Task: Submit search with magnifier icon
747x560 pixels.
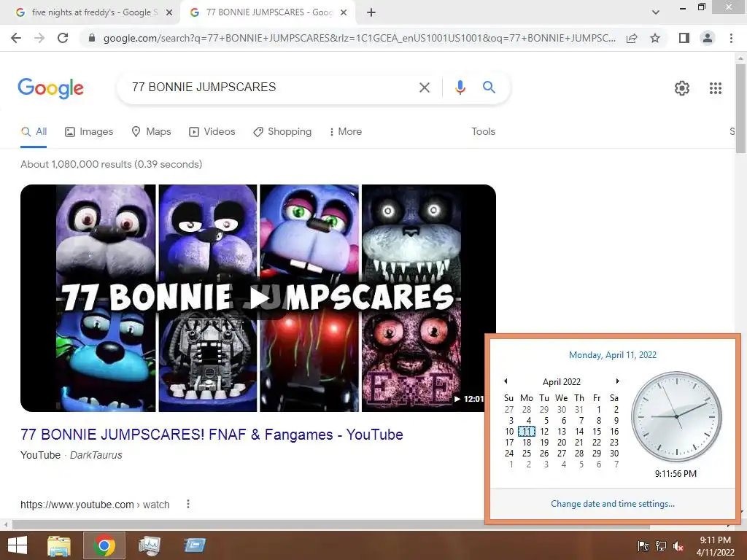Action: coord(489,87)
